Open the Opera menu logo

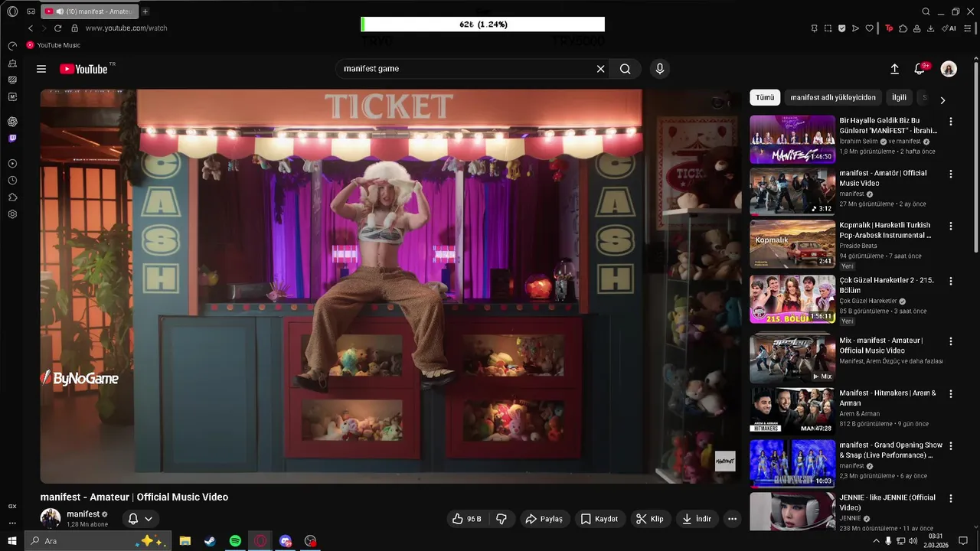(12, 11)
